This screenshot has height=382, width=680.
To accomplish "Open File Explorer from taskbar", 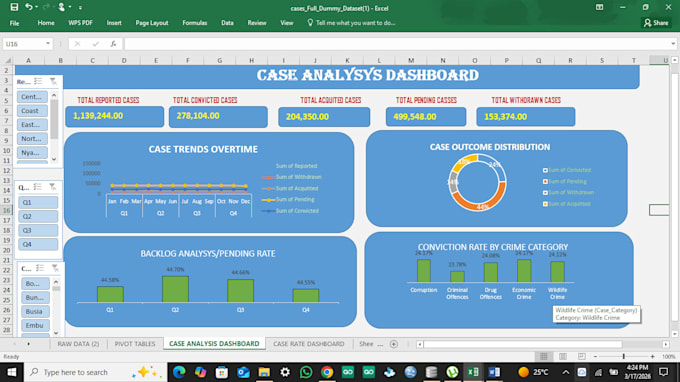I will [x=264, y=372].
